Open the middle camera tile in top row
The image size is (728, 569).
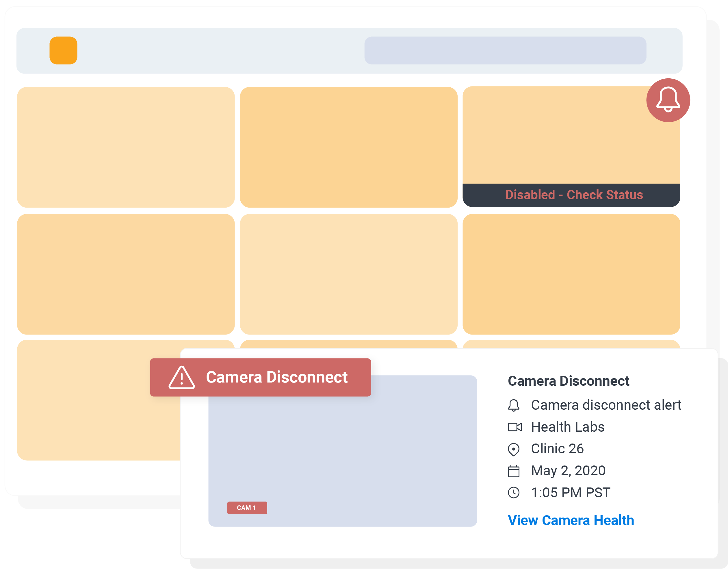click(x=348, y=147)
